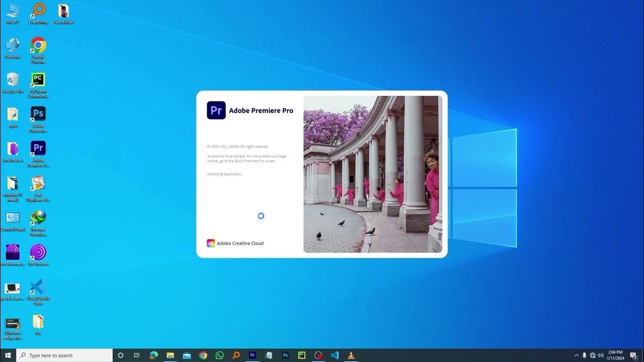Image resolution: width=644 pixels, height=362 pixels.
Task: Select the tor folder on the desktop
Action: click(38, 325)
